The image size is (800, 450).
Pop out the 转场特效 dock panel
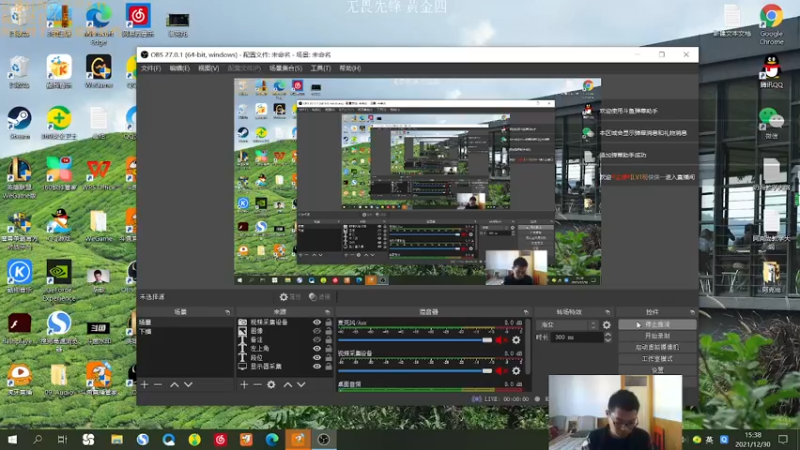(x=608, y=312)
